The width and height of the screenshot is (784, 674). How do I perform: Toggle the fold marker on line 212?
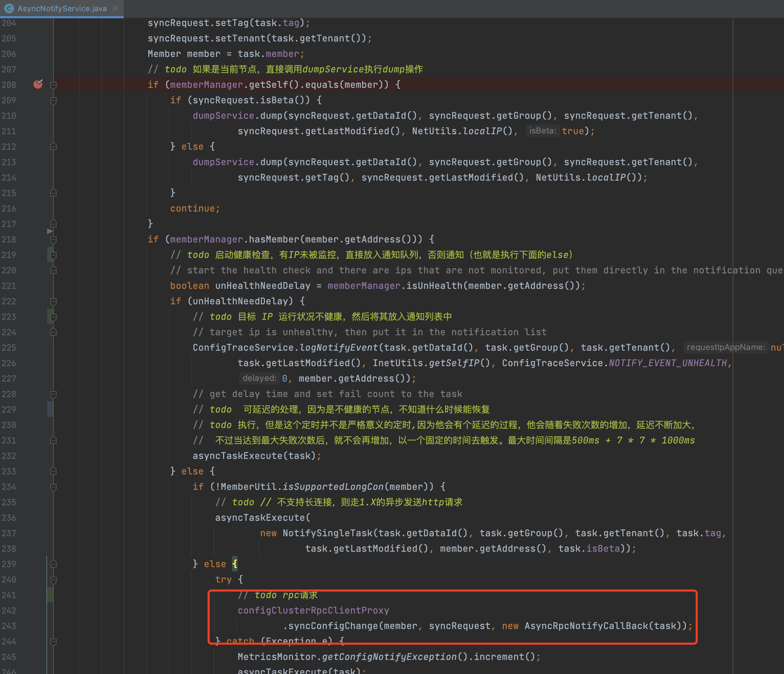coord(53,147)
